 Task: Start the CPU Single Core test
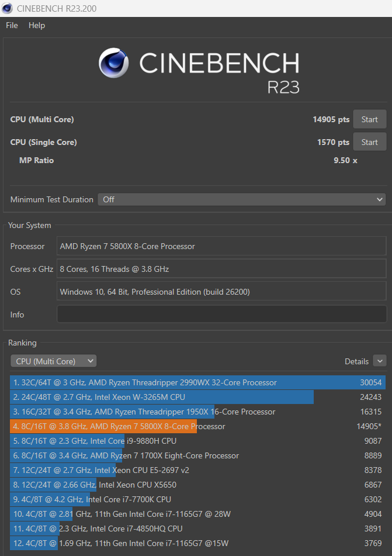click(x=369, y=142)
